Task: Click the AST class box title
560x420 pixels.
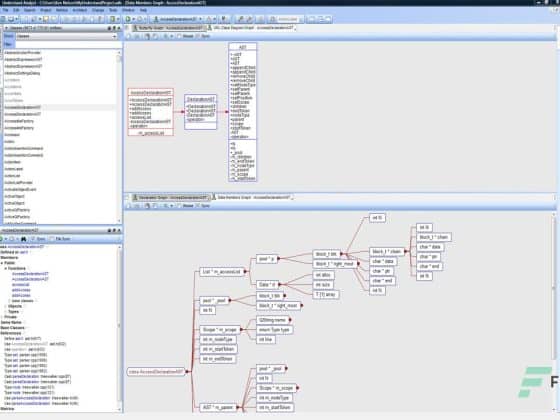Action: pos(242,47)
